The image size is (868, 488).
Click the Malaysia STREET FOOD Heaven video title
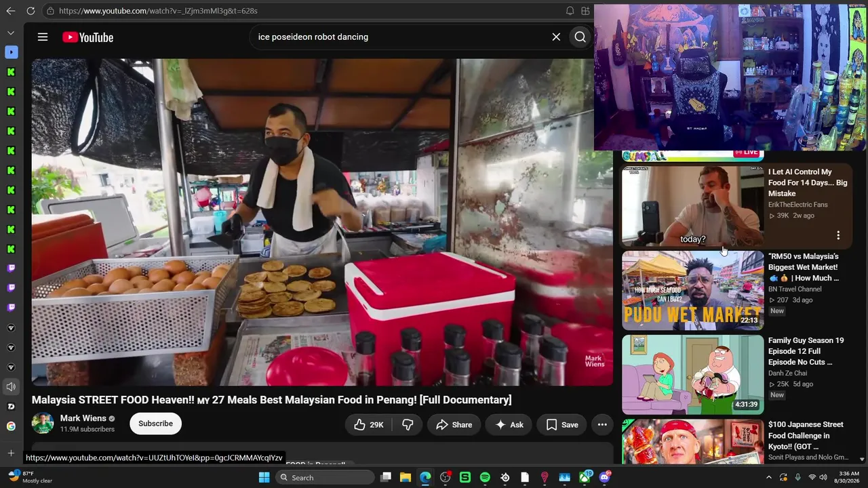click(x=271, y=400)
